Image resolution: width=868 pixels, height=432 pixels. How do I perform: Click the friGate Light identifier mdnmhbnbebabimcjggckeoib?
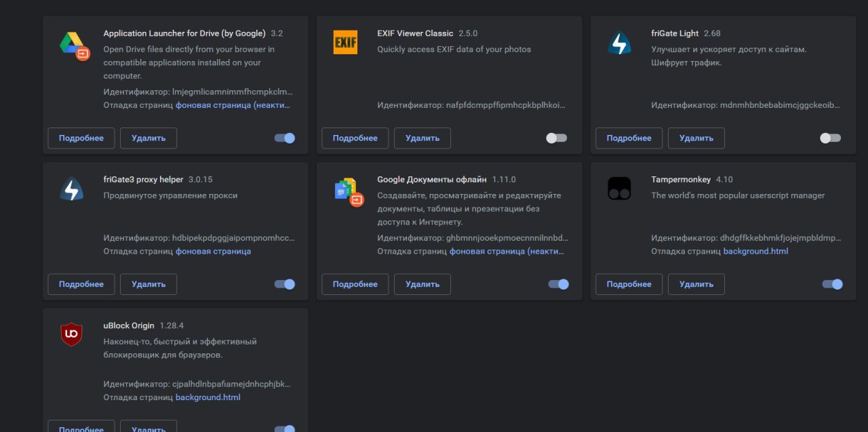point(780,105)
